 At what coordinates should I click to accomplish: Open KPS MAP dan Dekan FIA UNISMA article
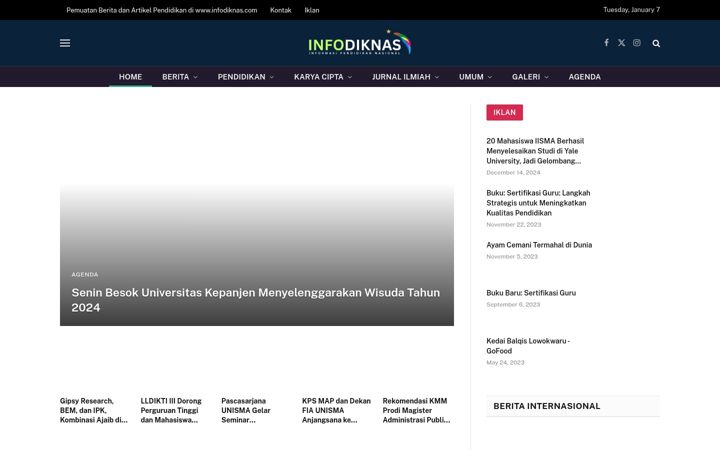[x=336, y=411]
